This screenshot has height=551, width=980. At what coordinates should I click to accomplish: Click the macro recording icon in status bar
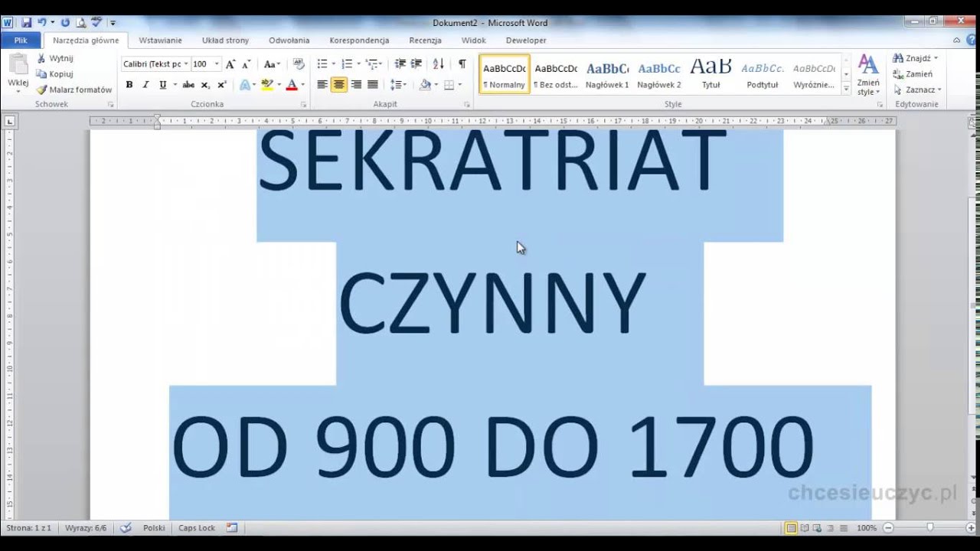pos(232,528)
